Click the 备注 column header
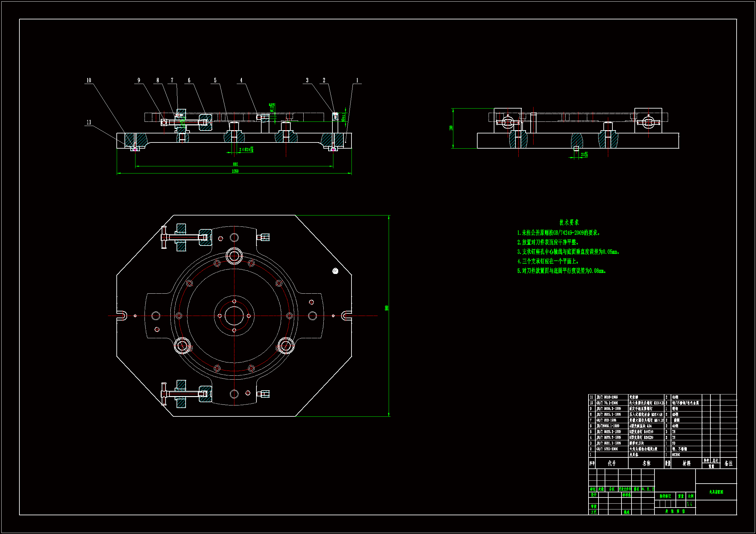The width and height of the screenshot is (756, 534). 728,463
